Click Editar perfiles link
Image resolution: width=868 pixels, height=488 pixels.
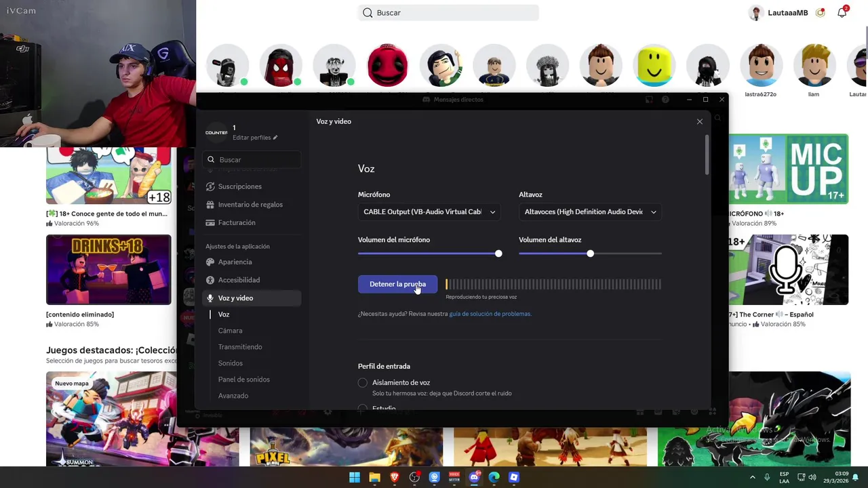click(252, 138)
